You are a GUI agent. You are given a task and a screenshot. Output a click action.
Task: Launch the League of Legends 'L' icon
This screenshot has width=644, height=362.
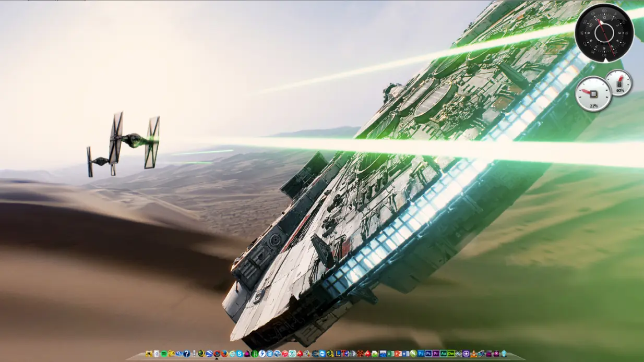(x=338, y=354)
